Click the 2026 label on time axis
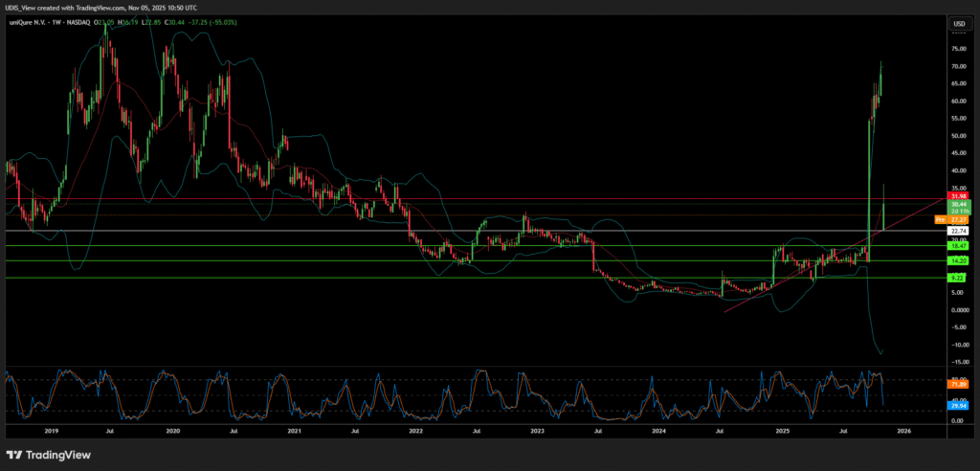The image size is (980, 471). point(903,432)
